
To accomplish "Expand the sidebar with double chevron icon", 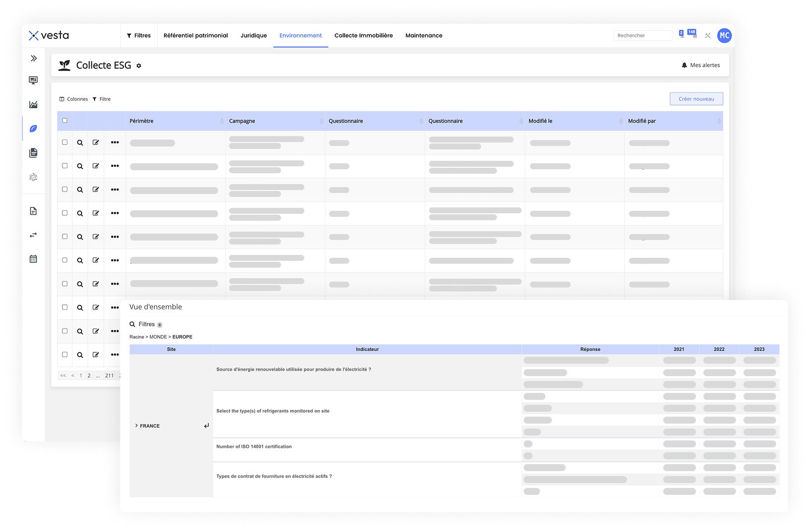I will [34, 58].
